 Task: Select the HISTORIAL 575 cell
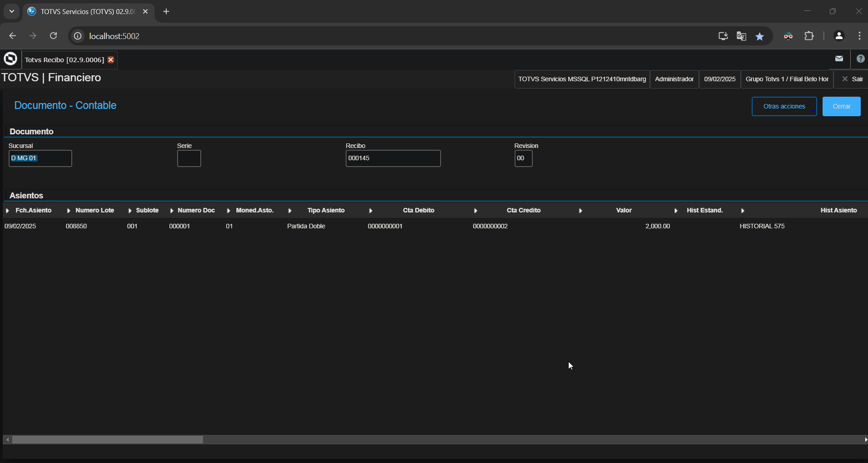click(762, 226)
